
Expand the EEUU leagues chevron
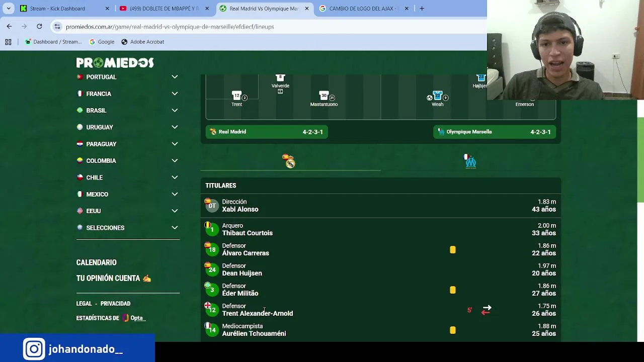(x=175, y=211)
